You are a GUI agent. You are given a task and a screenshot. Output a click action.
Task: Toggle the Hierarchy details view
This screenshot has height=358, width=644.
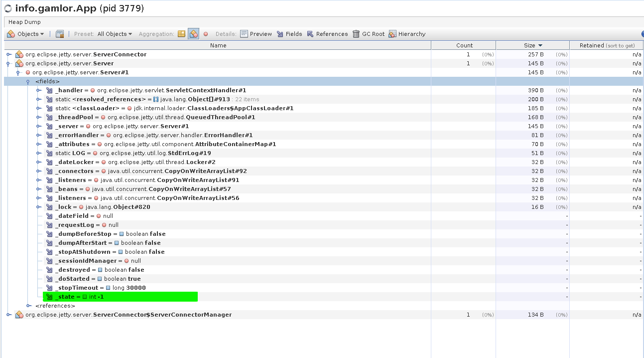click(x=407, y=34)
